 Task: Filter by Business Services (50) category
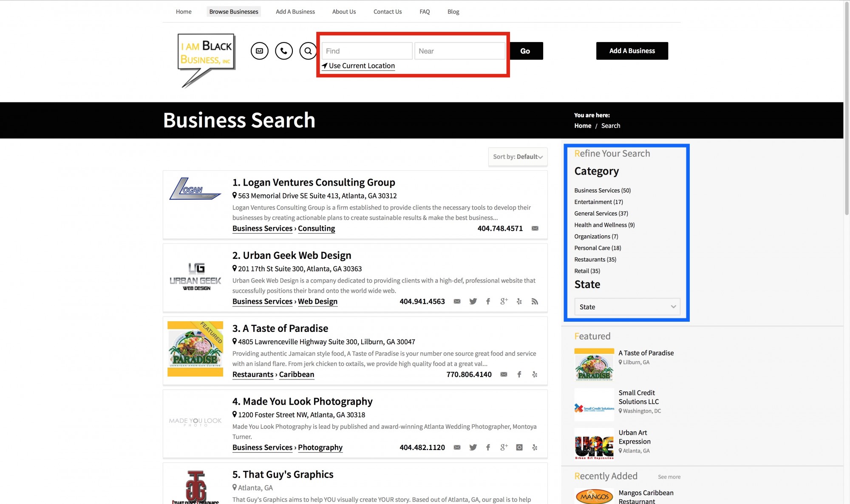click(602, 190)
